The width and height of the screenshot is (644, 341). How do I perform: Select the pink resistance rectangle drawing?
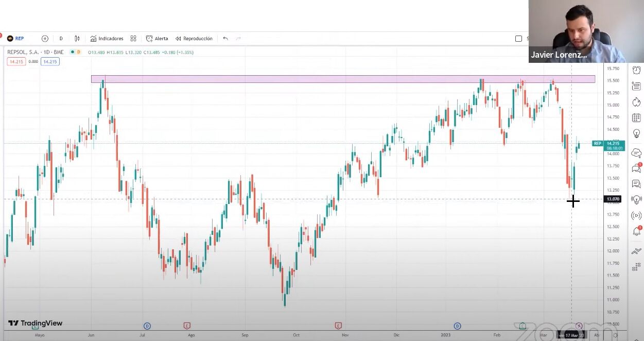tap(343, 79)
